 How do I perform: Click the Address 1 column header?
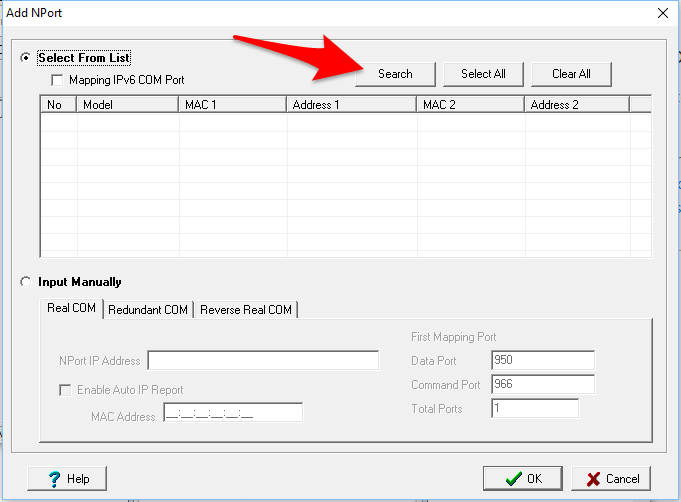tap(351, 104)
